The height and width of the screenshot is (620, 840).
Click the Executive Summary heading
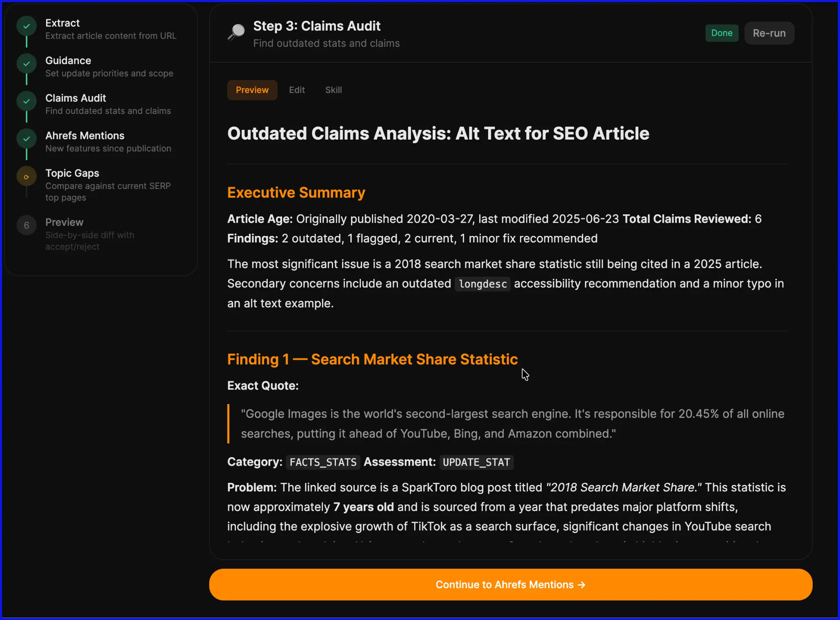click(296, 192)
